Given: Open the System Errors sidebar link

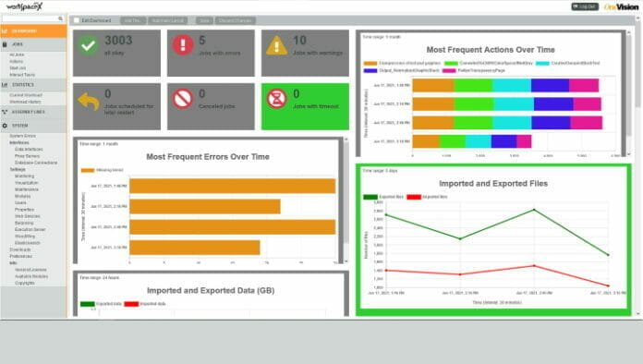Looking at the screenshot, I should coord(22,136).
